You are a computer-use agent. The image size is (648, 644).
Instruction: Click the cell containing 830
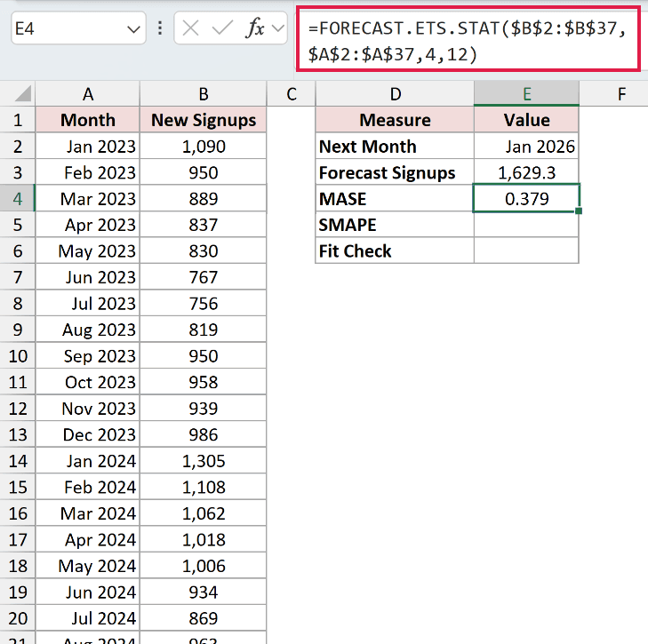pos(204,251)
